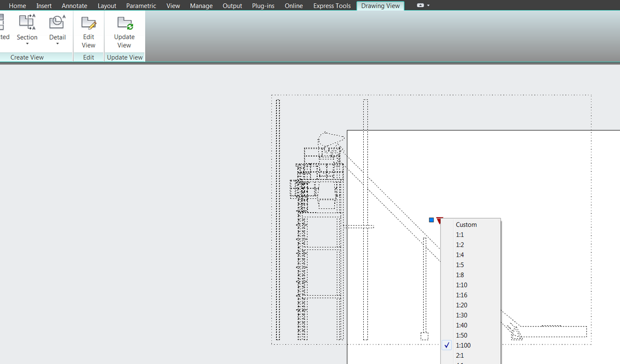The width and height of the screenshot is (620, 364).
Task: Switch to the Annotate ribbon tab
Action: click(x=74, y=6)
